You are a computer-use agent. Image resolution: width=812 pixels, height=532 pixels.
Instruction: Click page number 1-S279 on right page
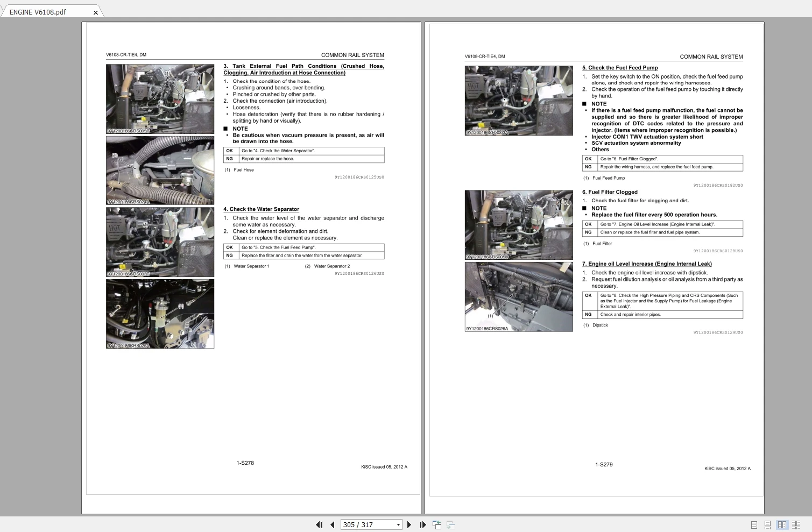(604, 465)
